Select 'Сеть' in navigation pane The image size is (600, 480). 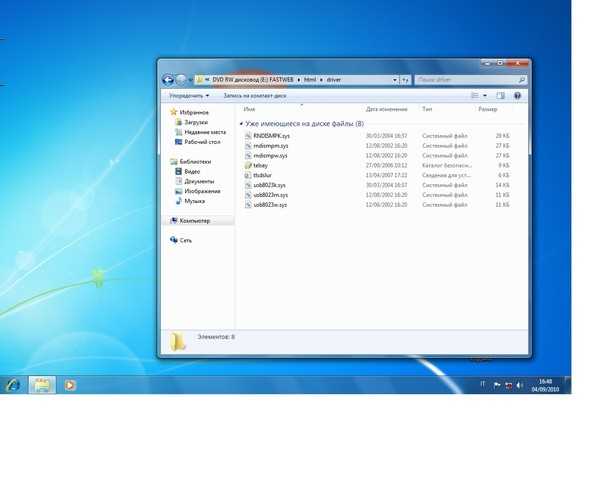pos(186,240)
